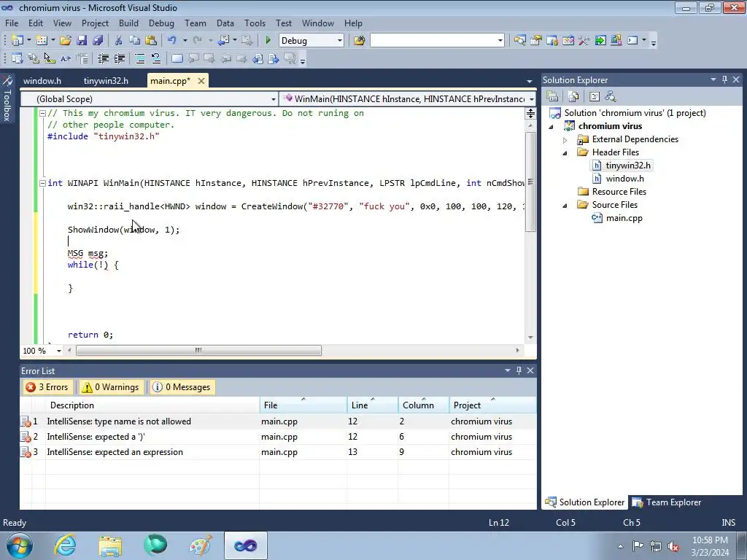Image resolution: width=747 pixels, height=560 pixels.
Task: Click the Navigate Backward icon
Action: pyautogui.click(x=223, y=41)
